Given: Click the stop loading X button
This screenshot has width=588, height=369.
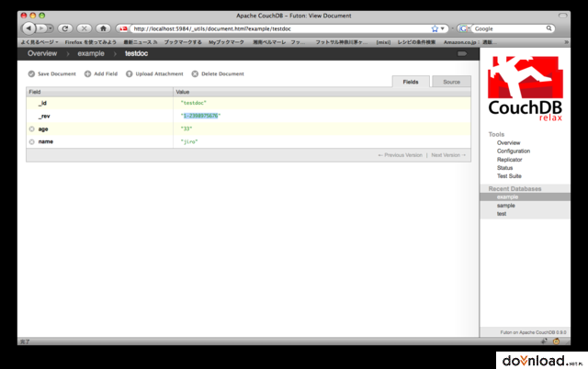Looking at the screenshot, I should point(84,28).
